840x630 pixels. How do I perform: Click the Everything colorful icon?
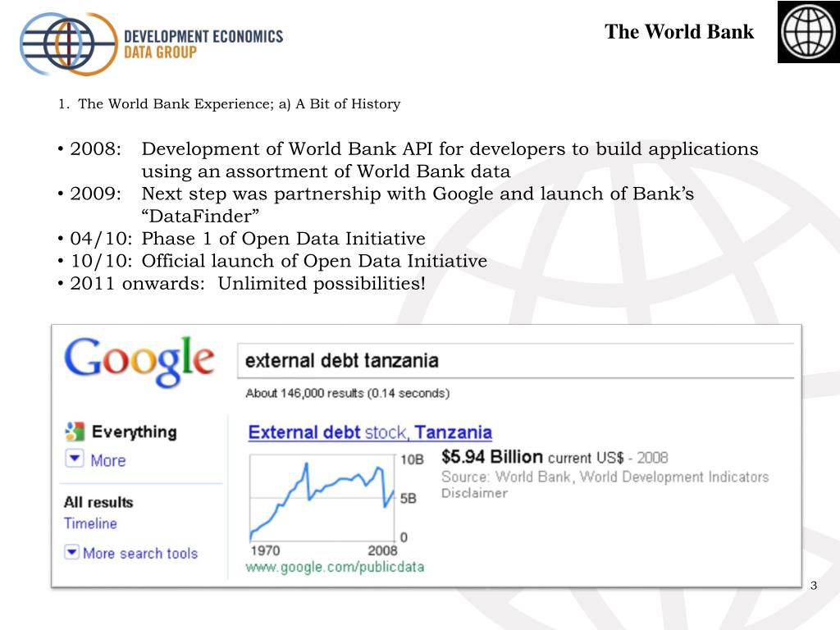pyautogui.click(x=75, y=431)
